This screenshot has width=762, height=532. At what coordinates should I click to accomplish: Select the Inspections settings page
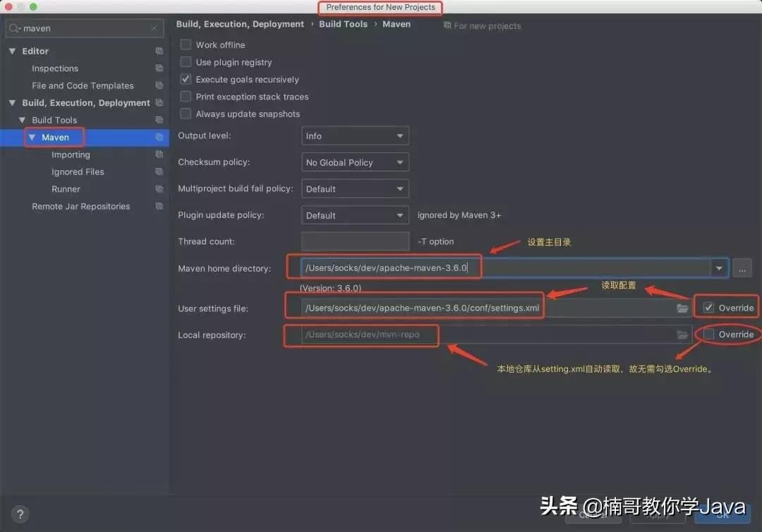(x=54, y=68)
